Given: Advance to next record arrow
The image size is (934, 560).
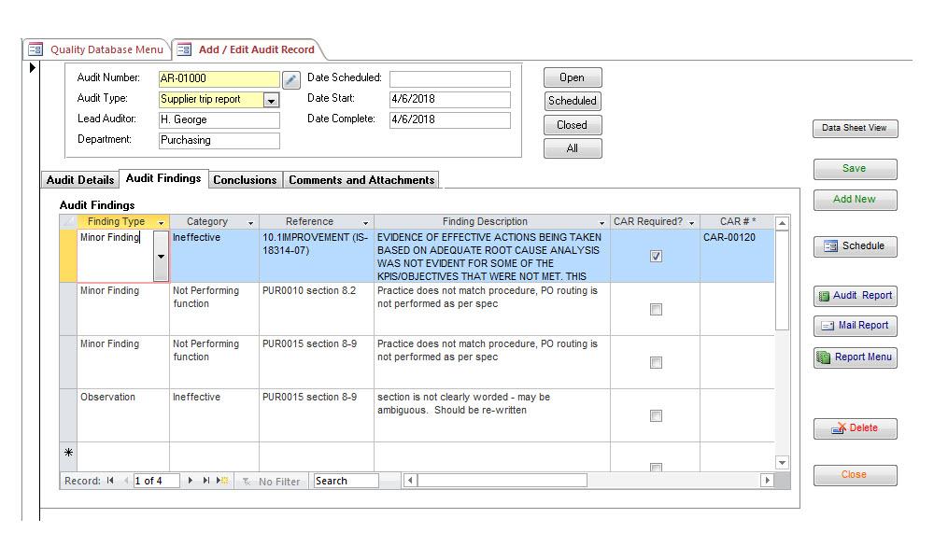Looking at the screenshot, I should (190, 481).
